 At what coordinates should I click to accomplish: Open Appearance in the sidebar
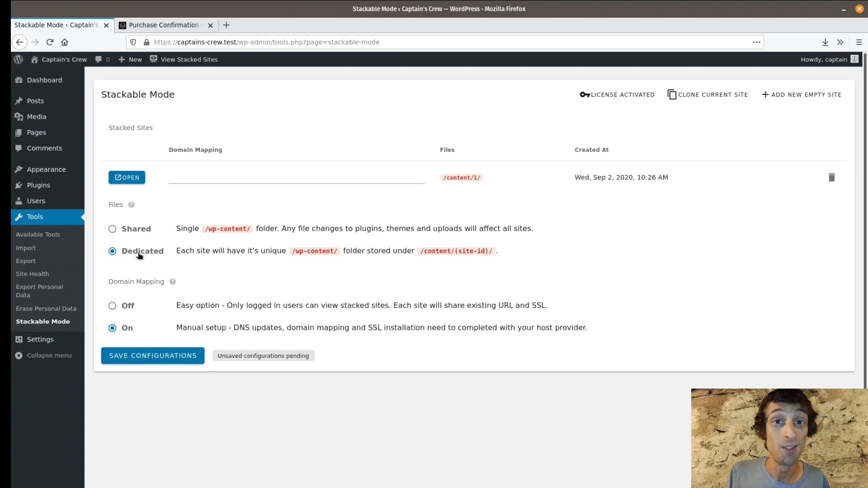[46, 169]
